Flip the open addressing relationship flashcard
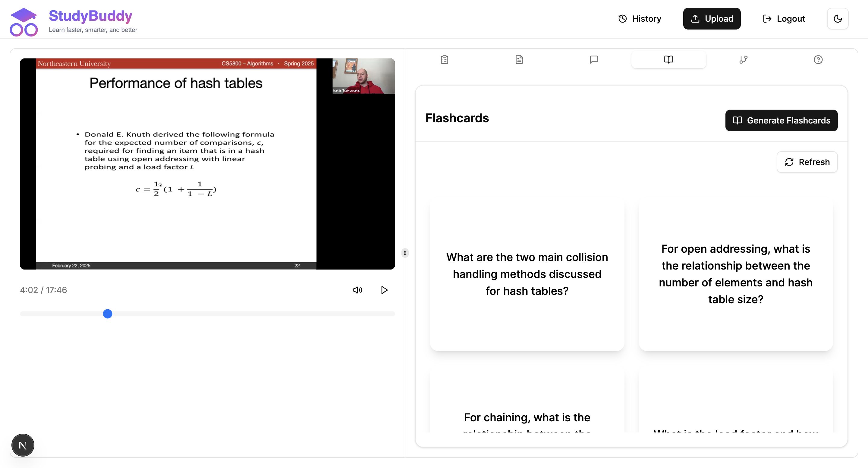 [x=736, y=274]
